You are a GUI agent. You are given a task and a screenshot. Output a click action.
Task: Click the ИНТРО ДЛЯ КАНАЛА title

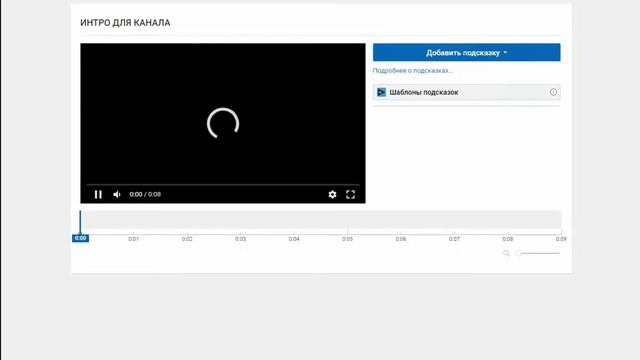point(125,23)
